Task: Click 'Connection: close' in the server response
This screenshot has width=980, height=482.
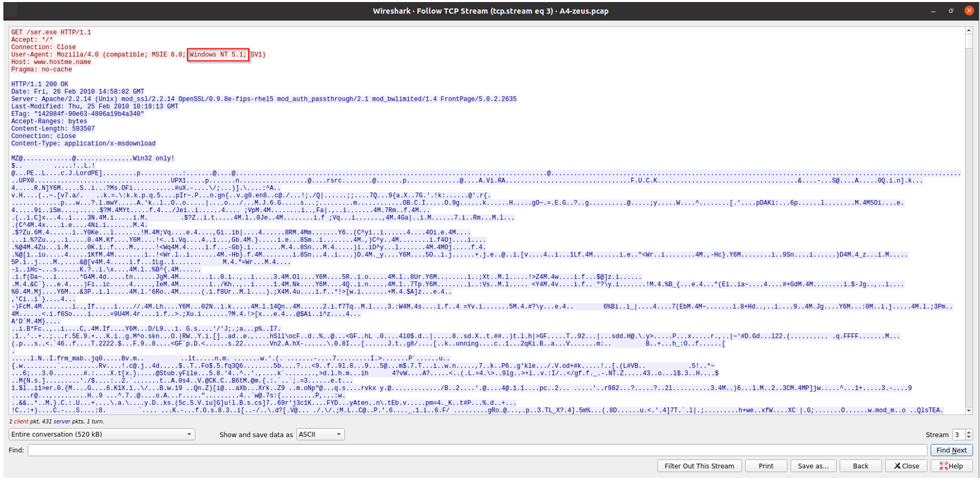Action: coord(43,136)
